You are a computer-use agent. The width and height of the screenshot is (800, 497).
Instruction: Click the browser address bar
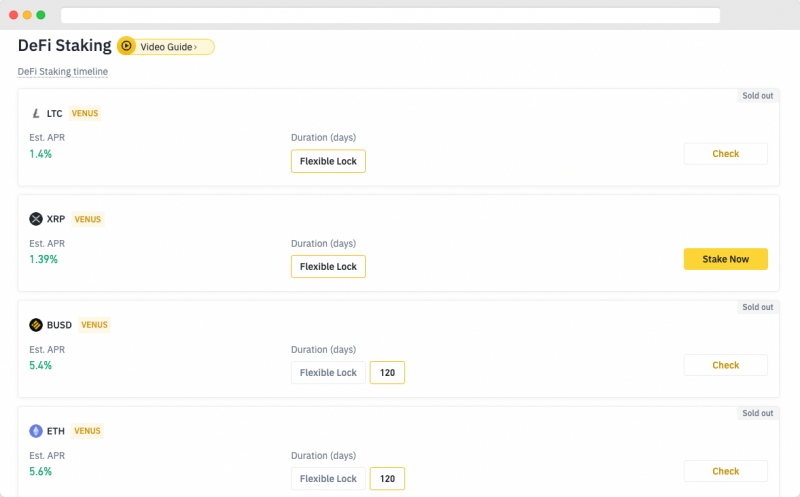[390, 15]
